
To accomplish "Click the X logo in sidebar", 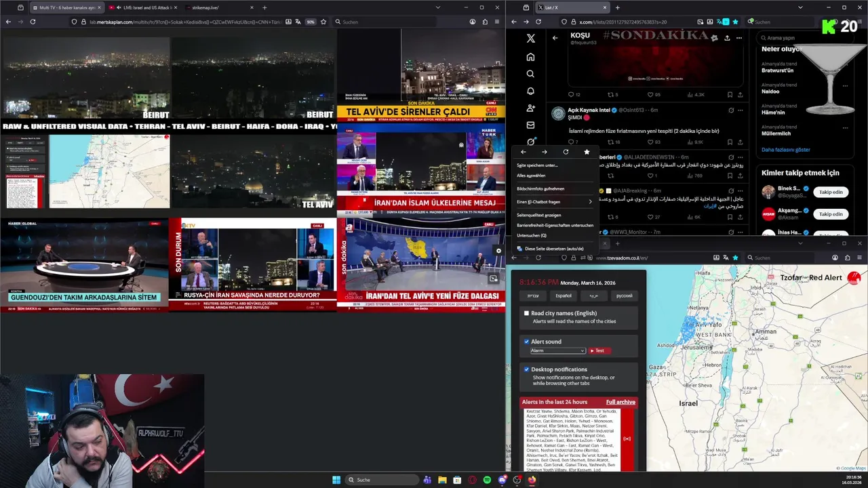I will tap(530, 39).
